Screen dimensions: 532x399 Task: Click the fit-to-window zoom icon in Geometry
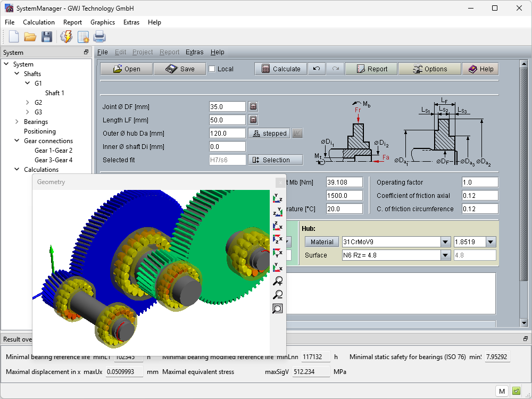277,309
